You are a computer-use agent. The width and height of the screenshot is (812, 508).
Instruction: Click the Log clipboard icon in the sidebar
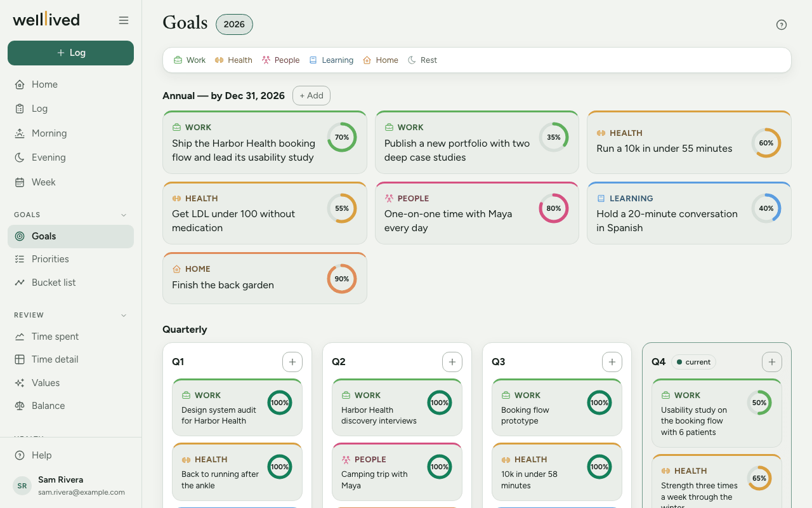coord(20,109)
